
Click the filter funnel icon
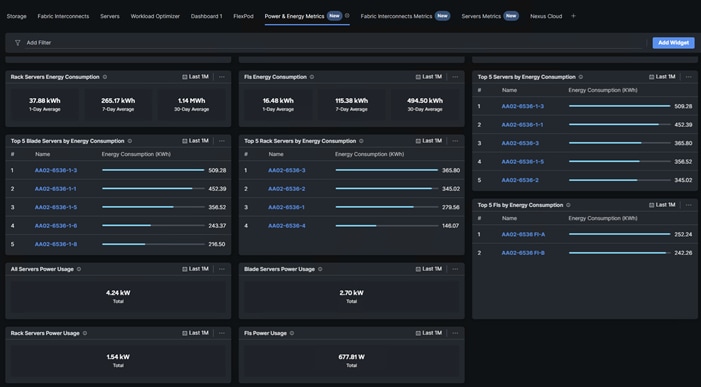coord(17,43)
